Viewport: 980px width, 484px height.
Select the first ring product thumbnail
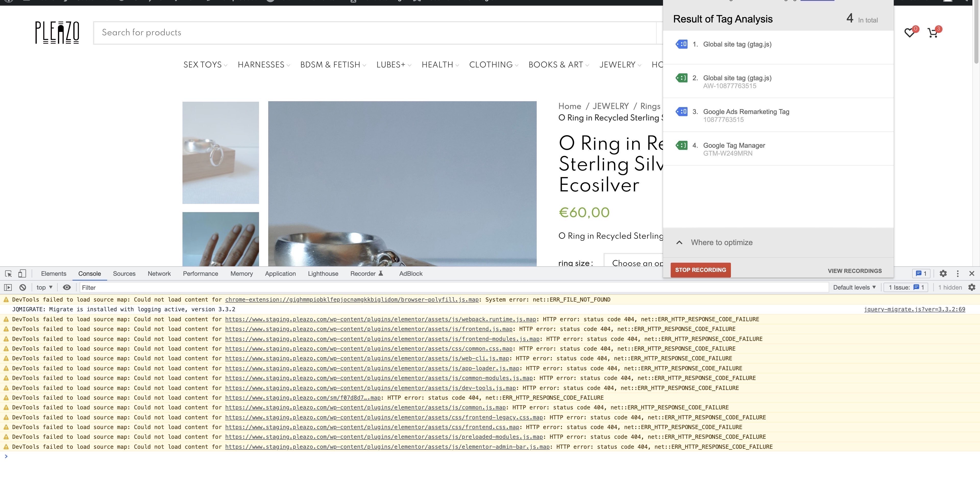click(x=221, y=152)
